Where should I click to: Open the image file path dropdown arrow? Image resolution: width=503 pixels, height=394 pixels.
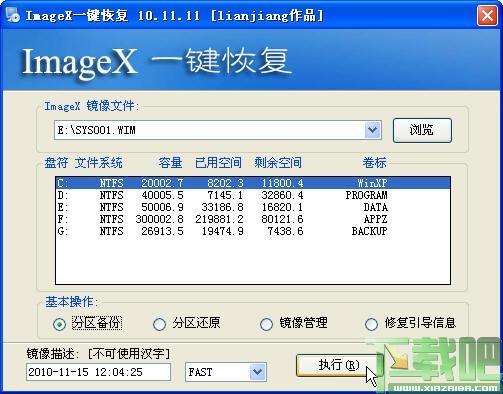[372, 130]
